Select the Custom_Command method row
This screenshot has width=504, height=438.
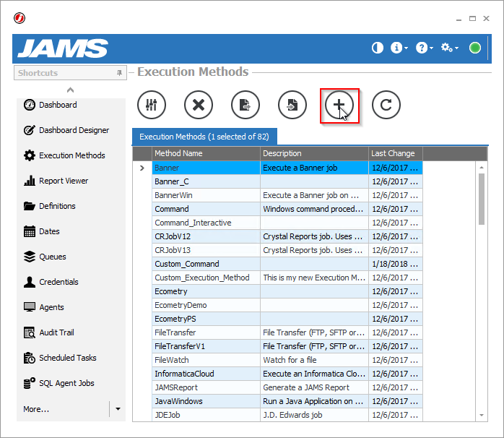(287, 264)
